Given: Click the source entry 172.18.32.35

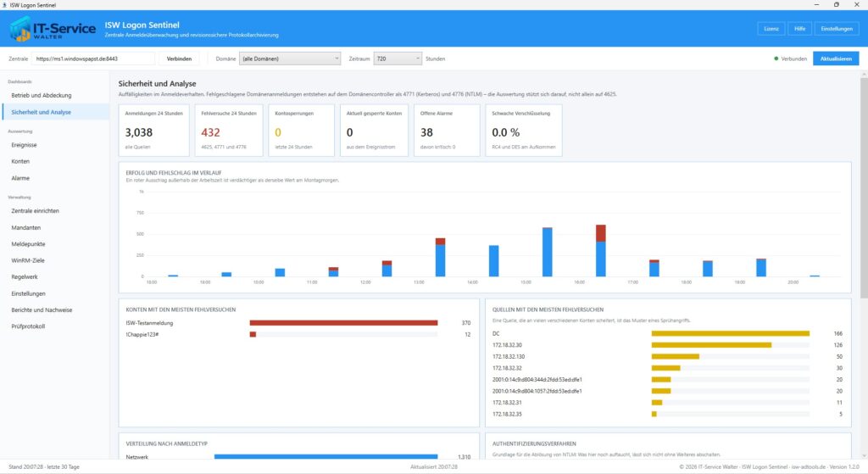Looking at the screenshot, I should pos(507,414).
